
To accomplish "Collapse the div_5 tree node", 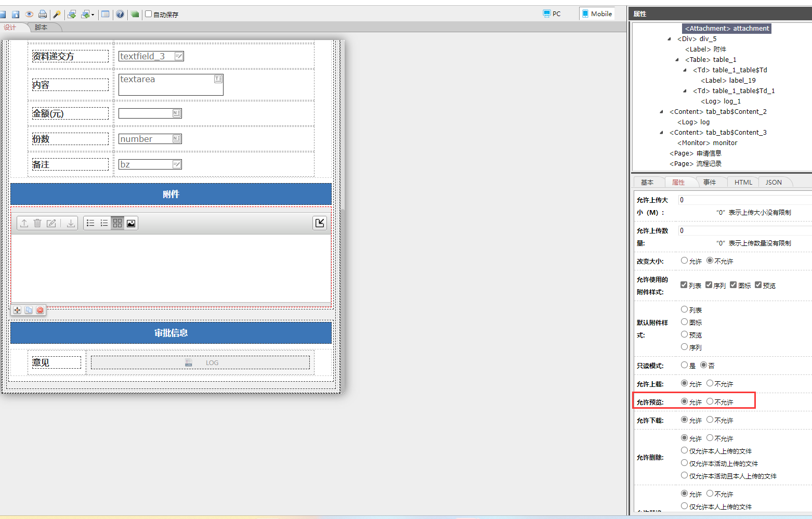I will point(669,39).
